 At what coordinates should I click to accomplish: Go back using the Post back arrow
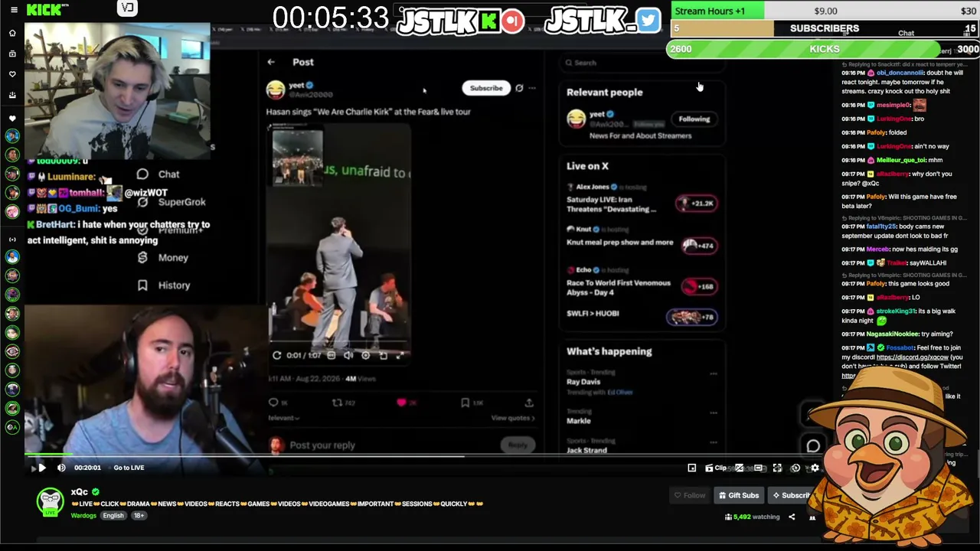pos(271,62)
